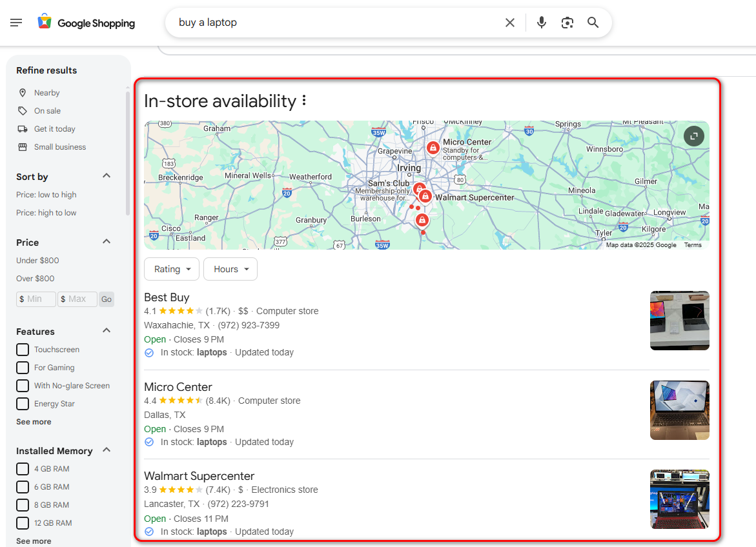Click the Small business storefront icon
This screenshot has height=547, width=756.
point(22,147)
